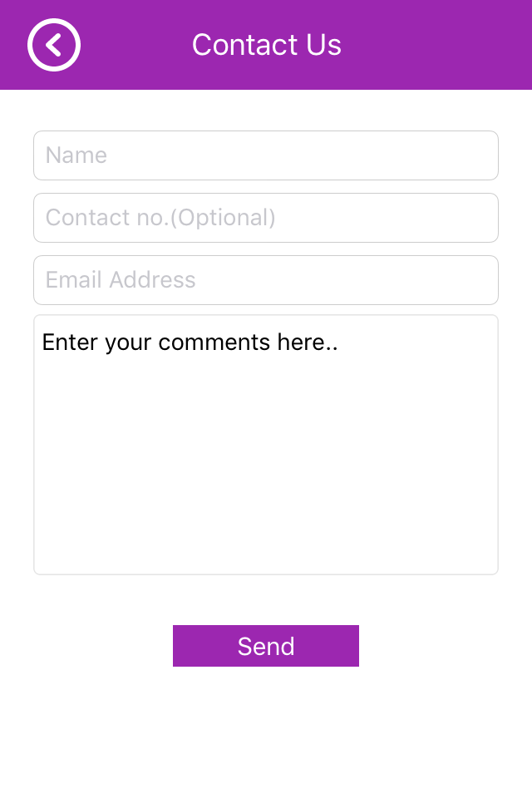Image resolution: width=532 pixels, height=798 pixels.
Task: Click the Name placeholder text
Action: [76, 155]
